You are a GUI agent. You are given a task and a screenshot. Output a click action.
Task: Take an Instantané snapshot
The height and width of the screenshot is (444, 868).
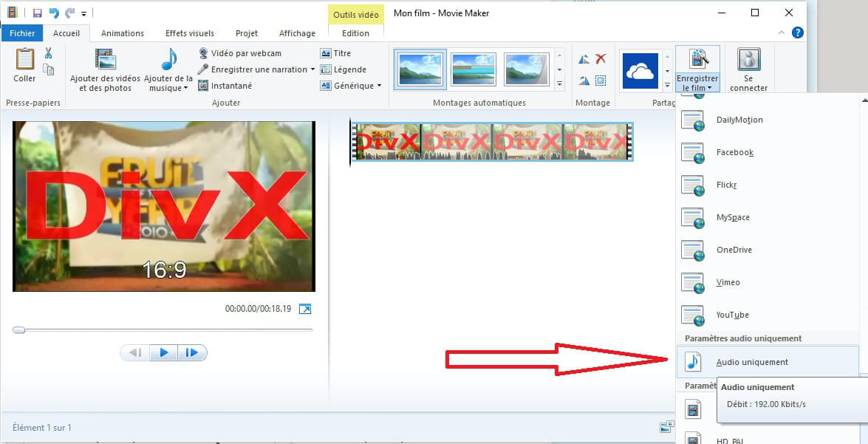coord(225,85)
